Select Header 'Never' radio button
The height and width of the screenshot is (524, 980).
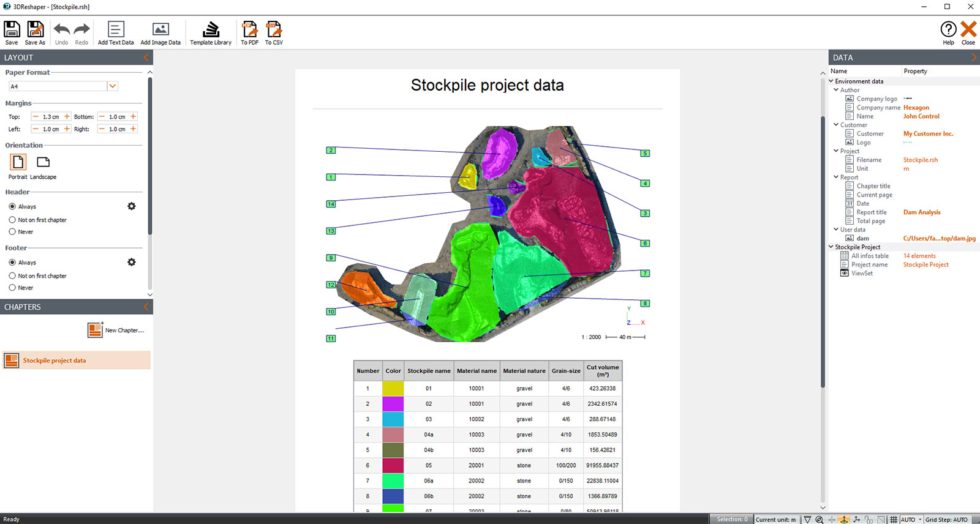coord(12,232)
